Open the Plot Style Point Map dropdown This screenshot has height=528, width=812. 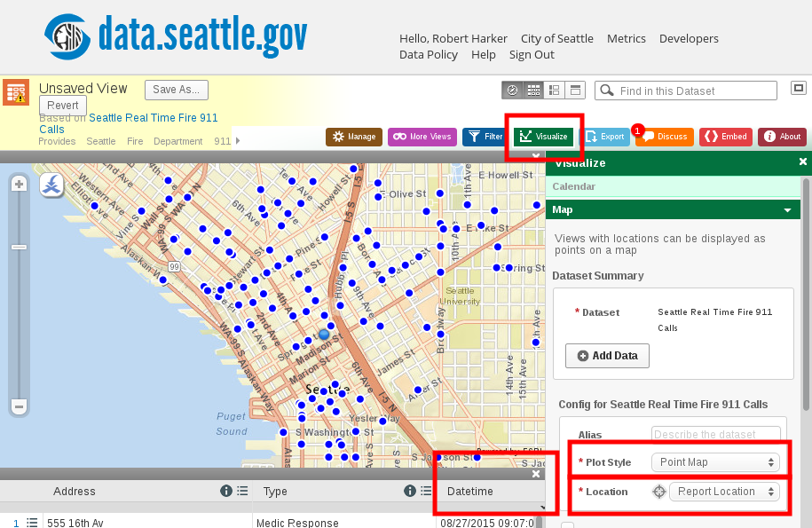point(715,462)
